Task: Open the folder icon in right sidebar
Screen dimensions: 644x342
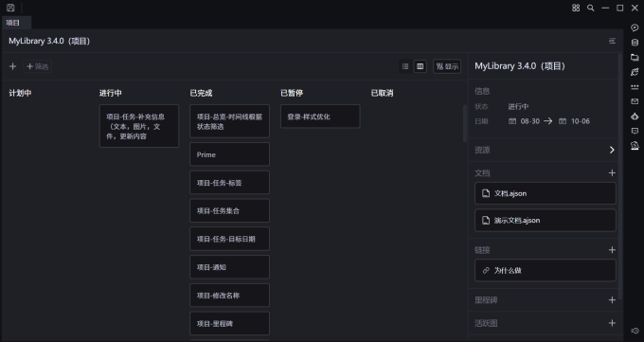Action: pyautogui.click(x=635, y=57)
